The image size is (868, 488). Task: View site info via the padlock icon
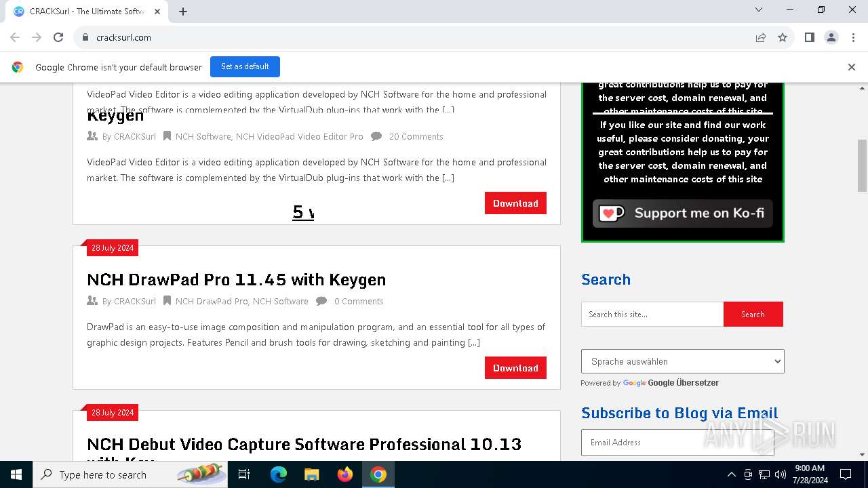click(85, 37)
